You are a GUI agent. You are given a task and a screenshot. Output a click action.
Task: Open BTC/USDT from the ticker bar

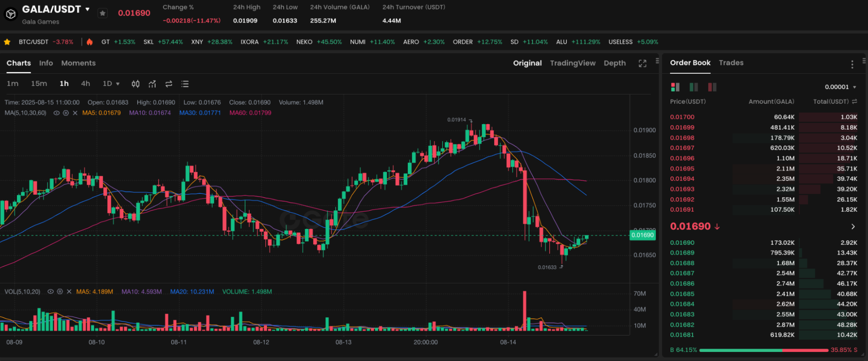coord(46,42)
